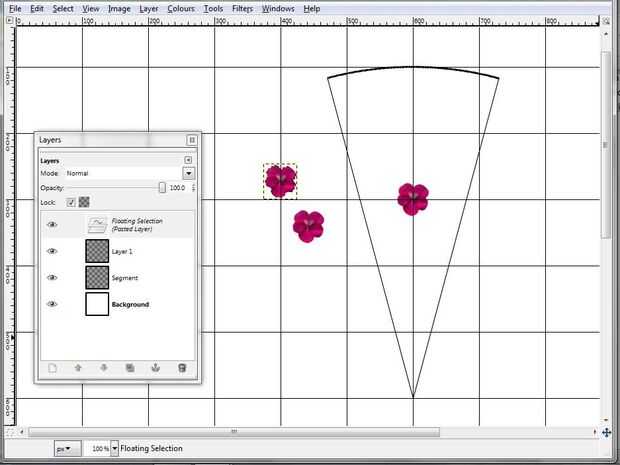Screen dimensions: 620x465
Task: Delete the layer using the trash icon
Action: coord(182,368)
